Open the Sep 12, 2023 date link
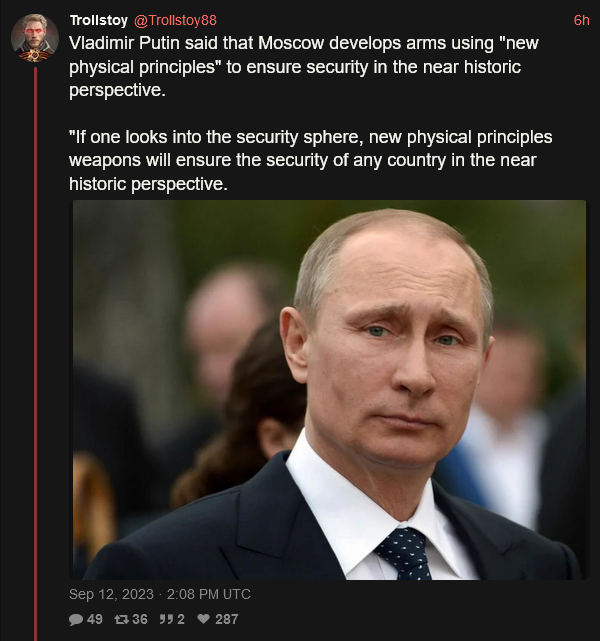The height and width of the screenshot is (641, 600). click(x=111, y=594)
